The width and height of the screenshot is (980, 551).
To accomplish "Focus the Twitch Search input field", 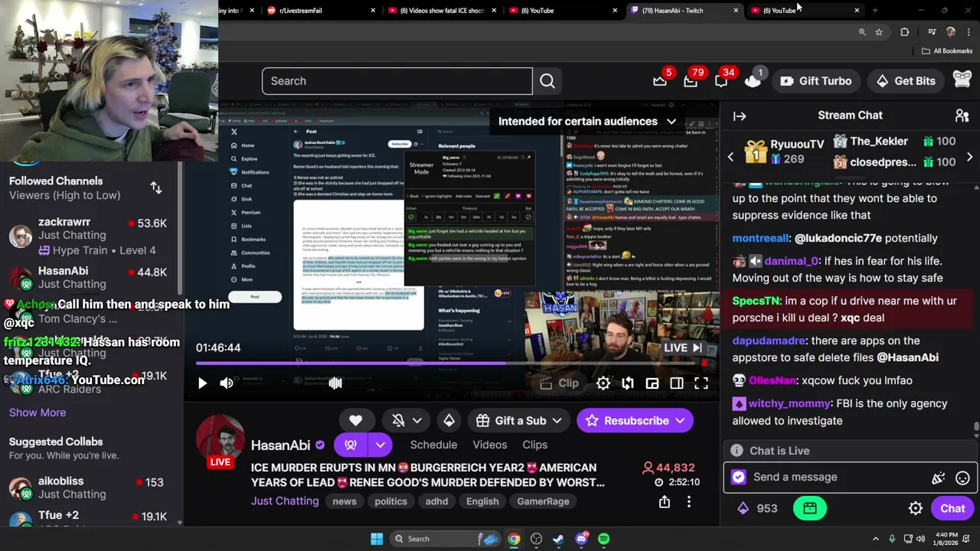I will tap(397, 81).
